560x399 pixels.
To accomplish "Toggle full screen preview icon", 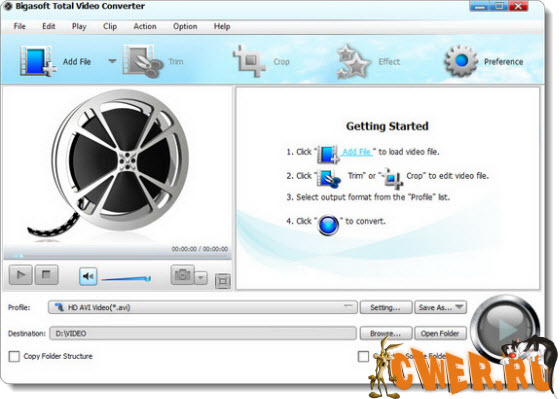I will [x=222, y=281].
